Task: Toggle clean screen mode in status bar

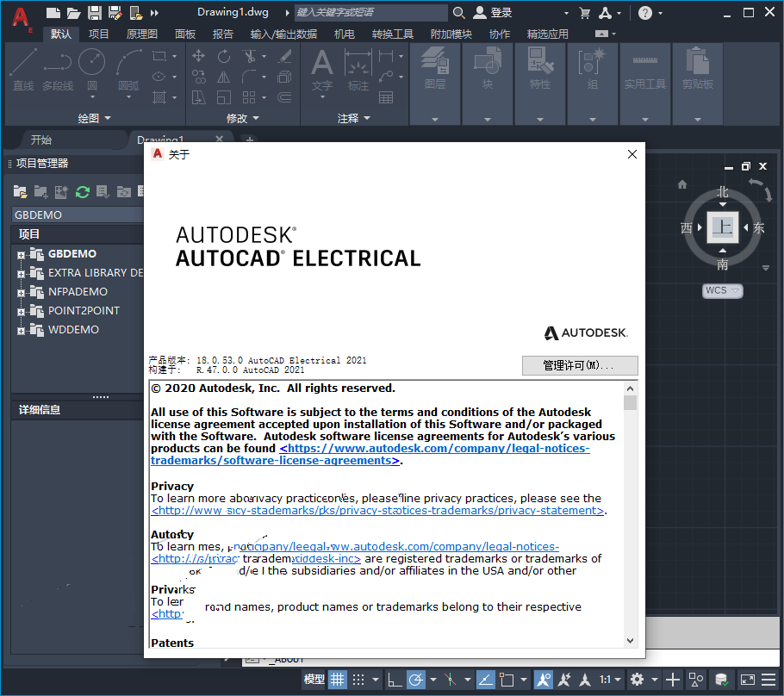Action: pyautogui.click(x=748, y=680)
